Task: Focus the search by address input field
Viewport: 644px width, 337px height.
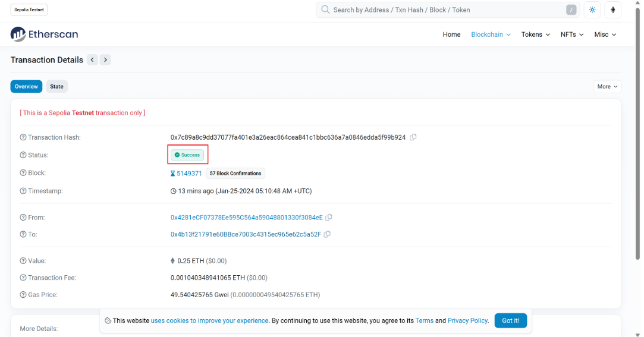Action: 448,10
